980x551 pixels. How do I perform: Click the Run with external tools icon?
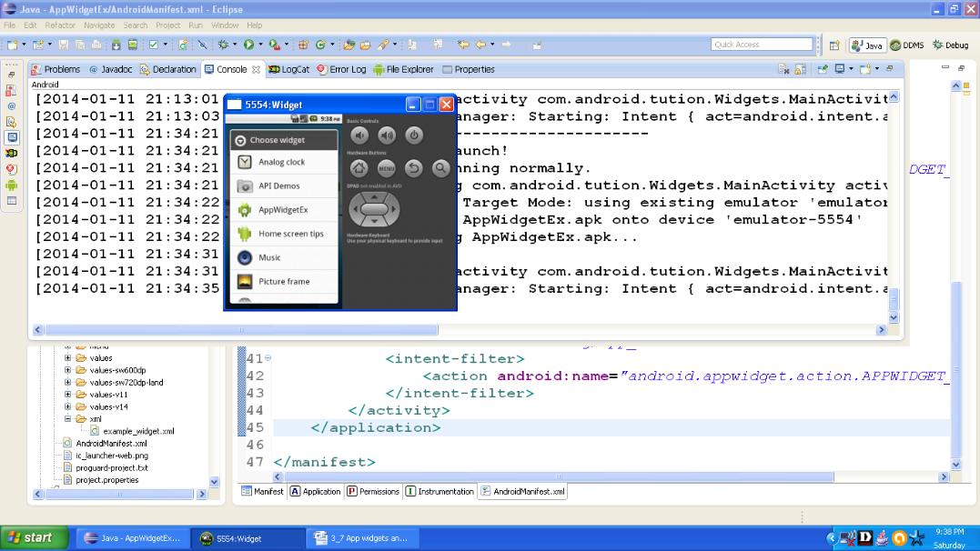point(274,45)
